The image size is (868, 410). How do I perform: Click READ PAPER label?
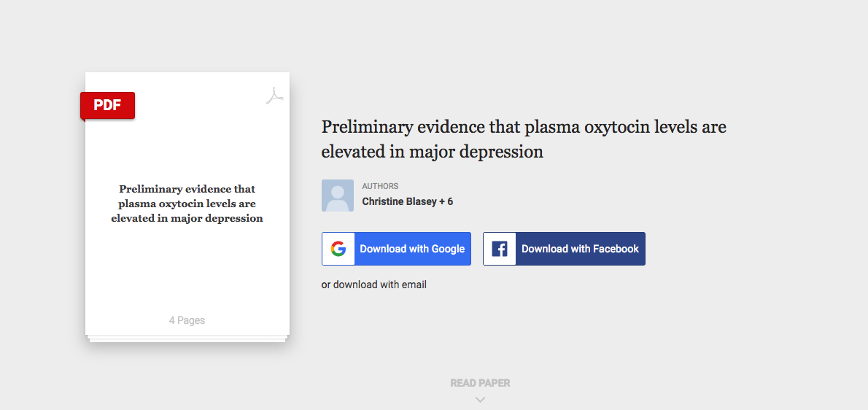click(x=480, y=383)
